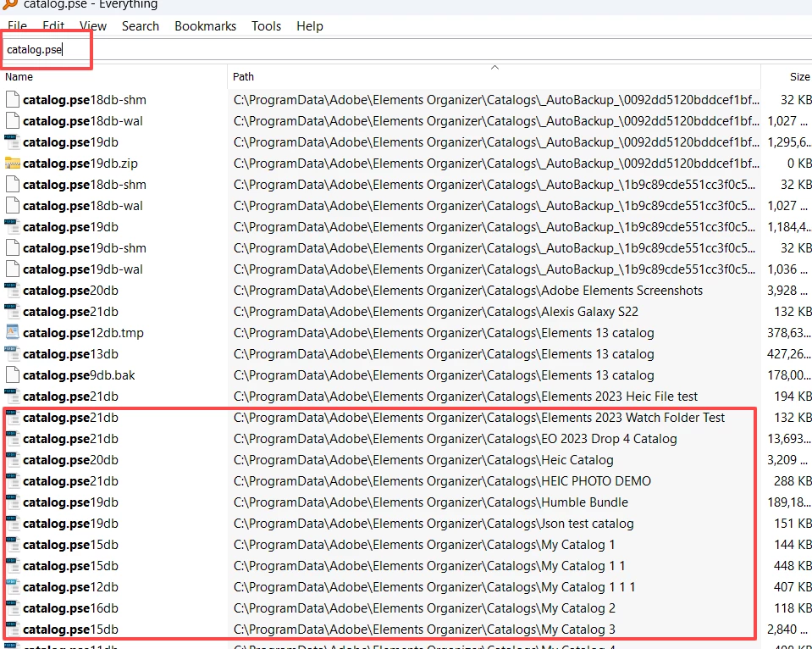
Task: Click catalog icon in My Catalog 1 1 1 row
Action: click(x=13, y=587)
